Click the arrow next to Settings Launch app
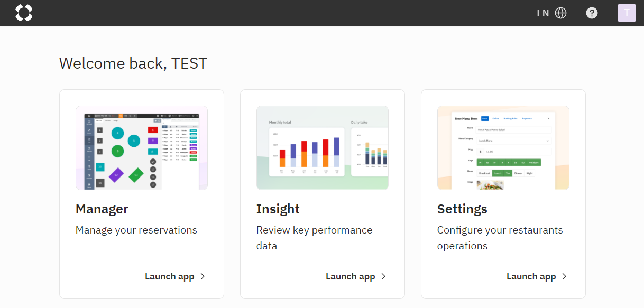This screenshot has height=308, width=644. coord(564,276)
